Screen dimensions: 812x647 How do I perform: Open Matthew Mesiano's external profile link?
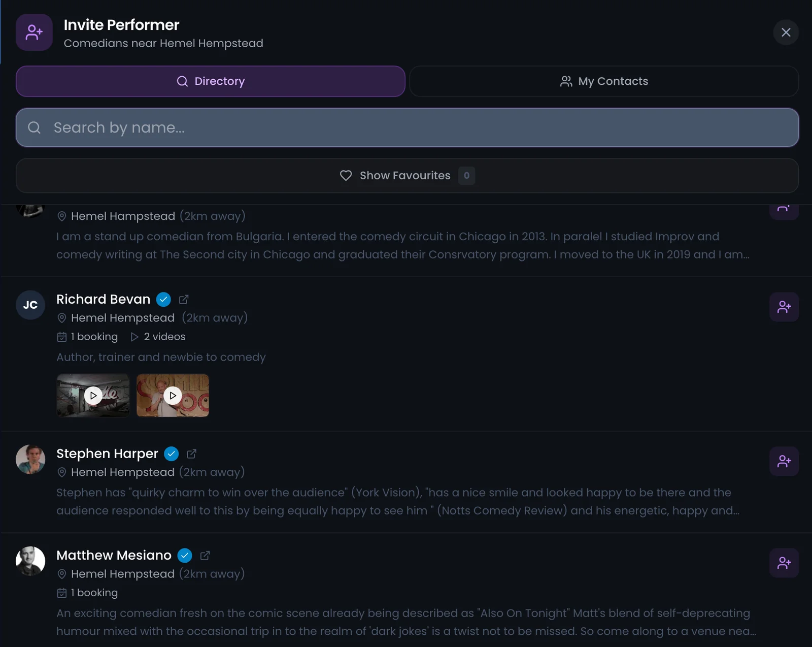205,555
